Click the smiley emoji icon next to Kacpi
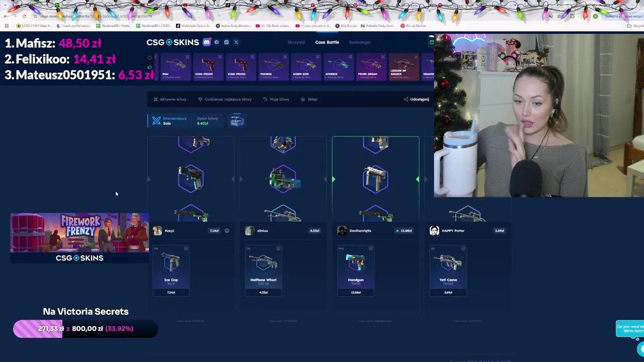Screen dimensions: 644x362 point(227,231)
